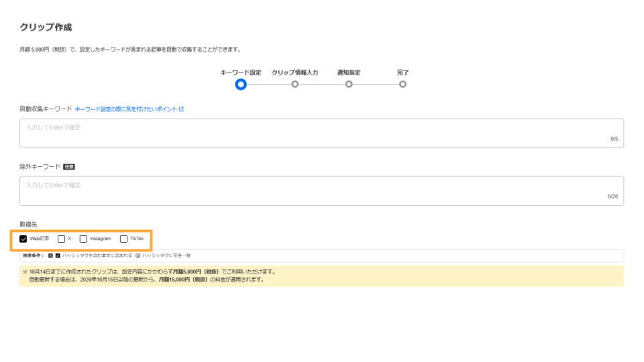Viewport: 644px width, 362px height.
Task: Click the 自動収集キーワード label
Action: coord(46,109)
